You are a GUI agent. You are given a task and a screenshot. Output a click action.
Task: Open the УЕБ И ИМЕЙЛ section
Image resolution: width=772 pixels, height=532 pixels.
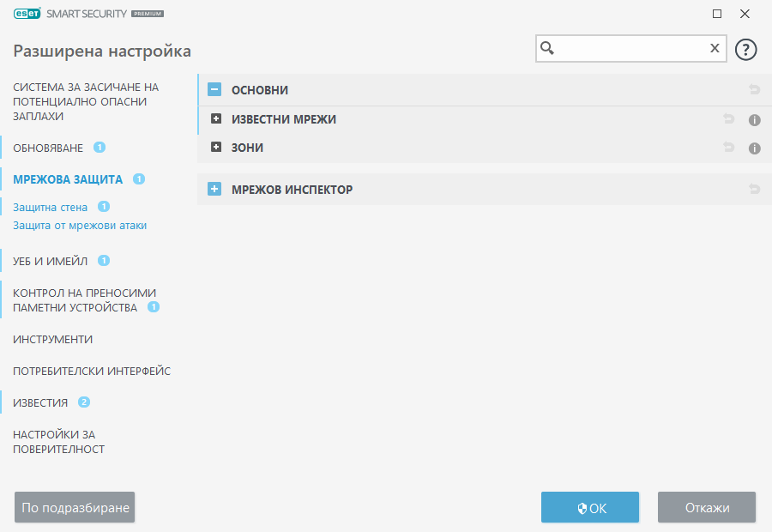pyautogui.click(x=50, y=261)
